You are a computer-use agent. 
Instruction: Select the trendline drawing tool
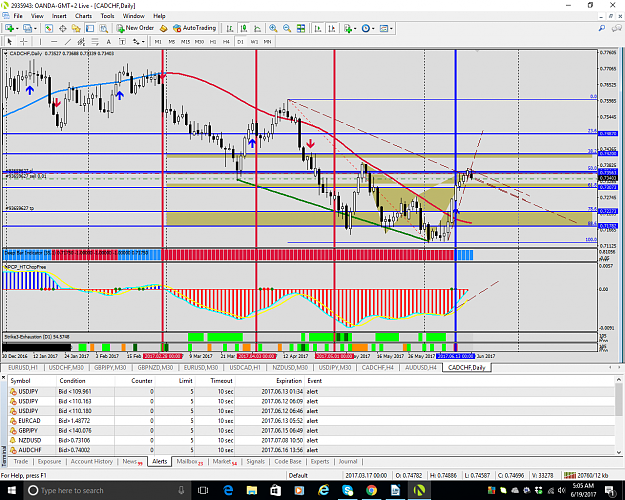[68, 41]
